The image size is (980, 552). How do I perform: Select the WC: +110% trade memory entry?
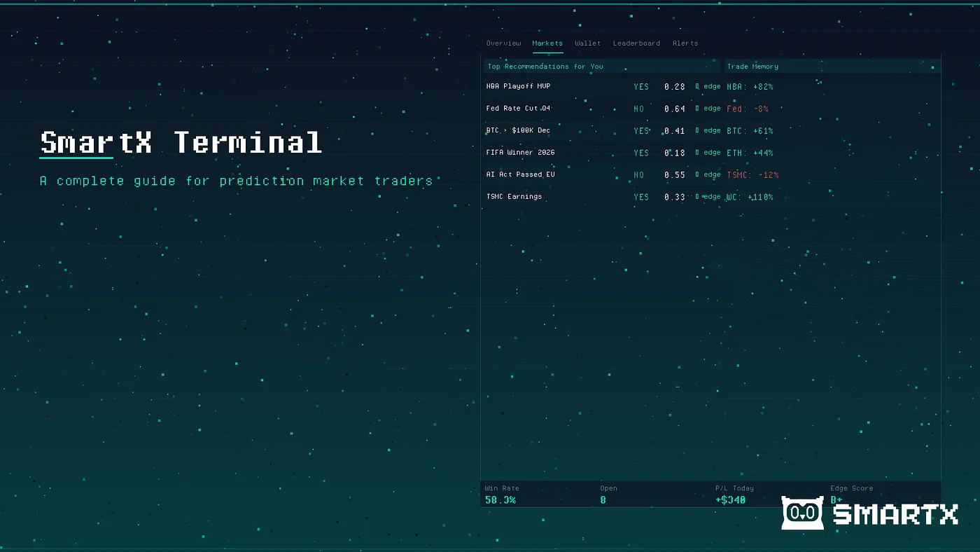[x=750, y=198]
